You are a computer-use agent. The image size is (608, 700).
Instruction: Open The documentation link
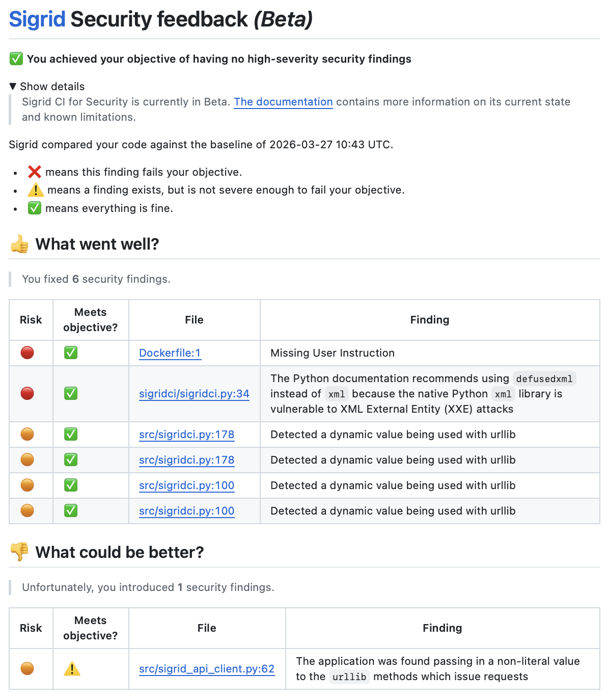pos(283,102)
